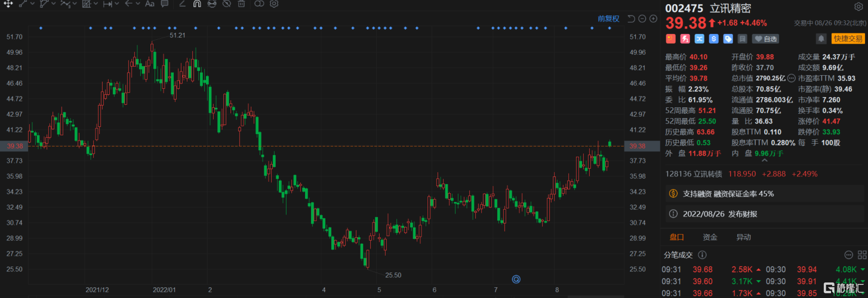This screenshot has width=868, height=298.
Task: Select the polygon path drawing tool
Action: 44,4
